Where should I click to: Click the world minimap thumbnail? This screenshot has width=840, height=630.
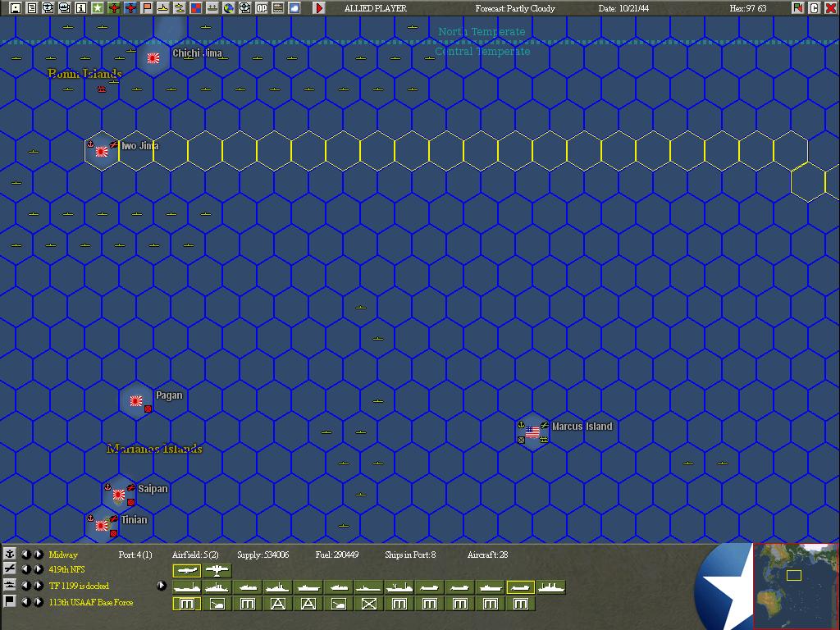coord(796,586)
